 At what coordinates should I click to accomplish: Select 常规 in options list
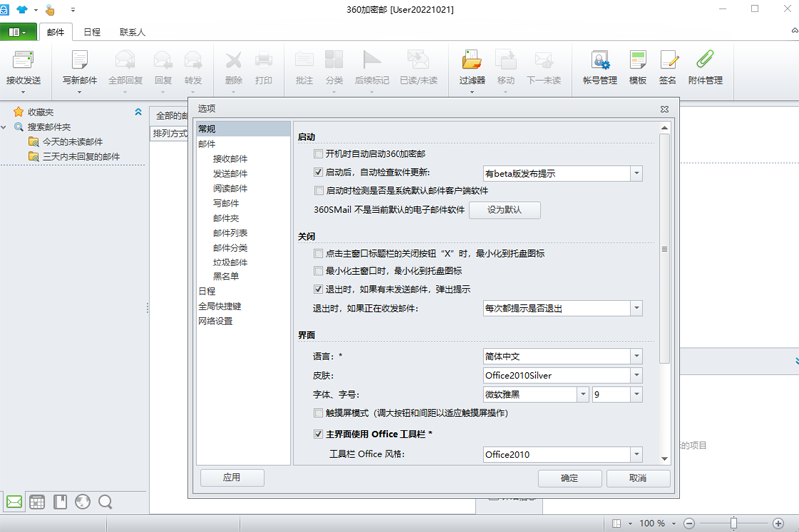(x=243, y=129)
